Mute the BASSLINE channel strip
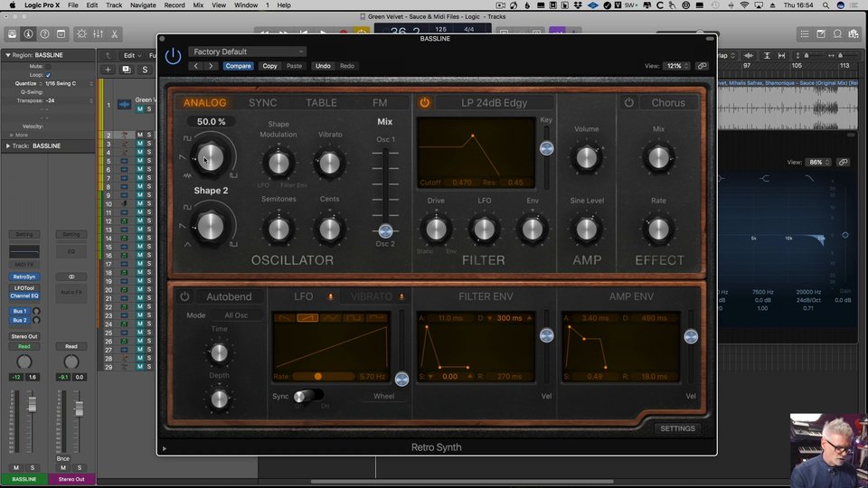 pyautogui.click(x=16, y=467)
